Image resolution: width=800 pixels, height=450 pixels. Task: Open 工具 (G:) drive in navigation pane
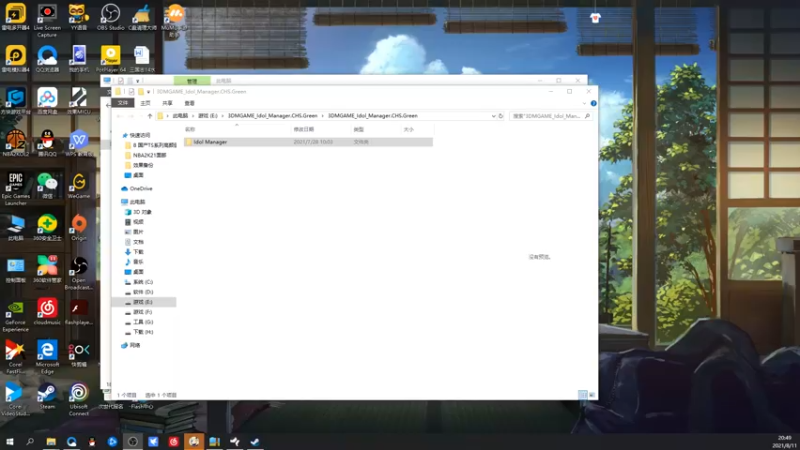143,322
